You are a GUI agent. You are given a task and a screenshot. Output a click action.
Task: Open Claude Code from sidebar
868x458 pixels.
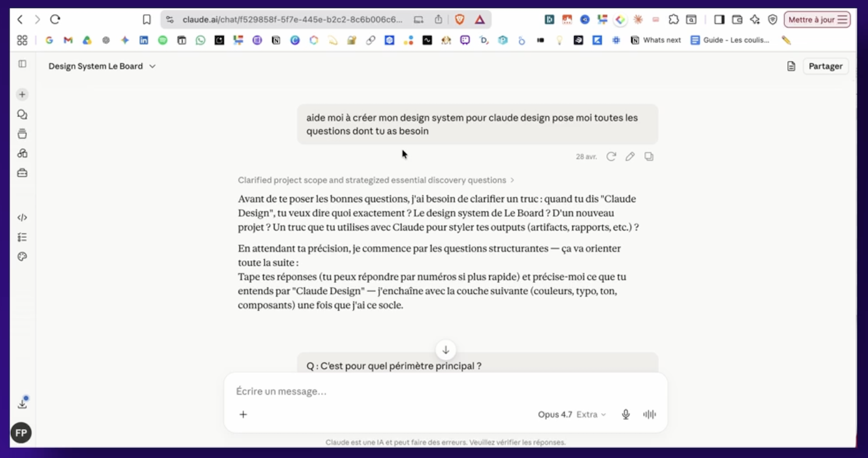click(22, 217)
